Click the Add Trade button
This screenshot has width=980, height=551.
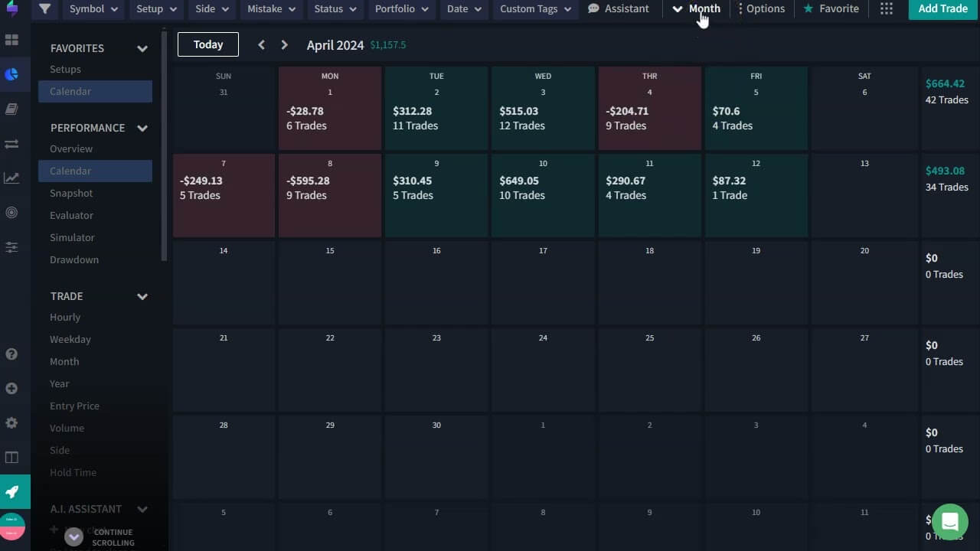pos(942,9)
